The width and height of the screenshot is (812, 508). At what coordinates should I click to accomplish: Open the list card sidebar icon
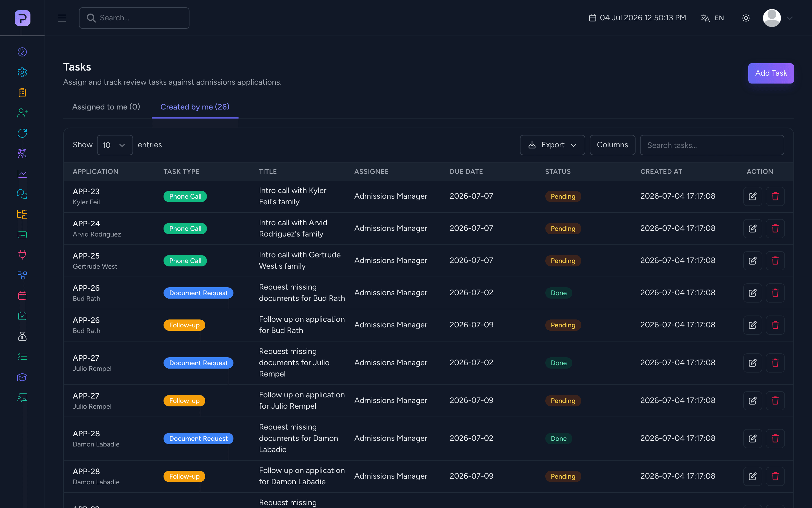[x=22, y=235]
